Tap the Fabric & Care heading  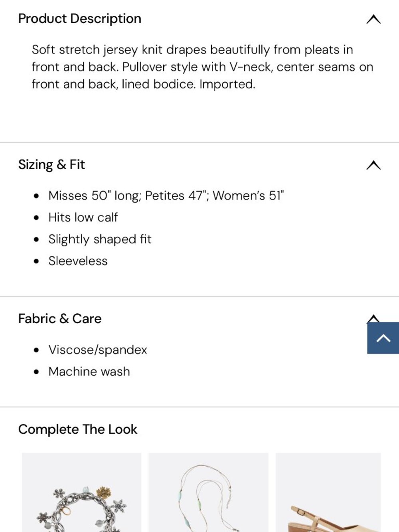(x=60, y=319)
